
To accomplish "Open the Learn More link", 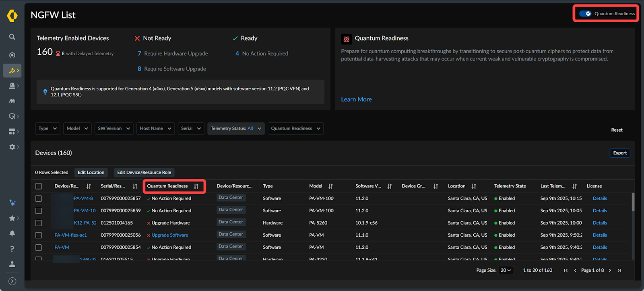I will coord(356,99).
